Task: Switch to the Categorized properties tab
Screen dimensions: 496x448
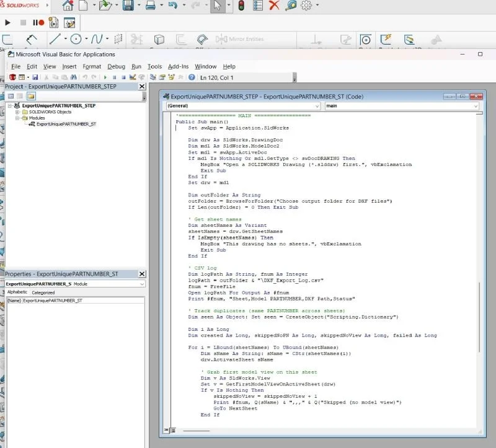Action: [43, 292]
